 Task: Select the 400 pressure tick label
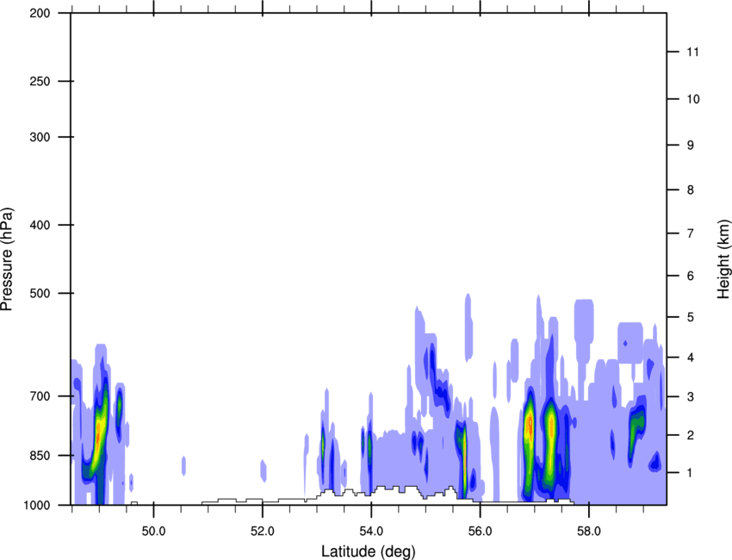(40, 225)
